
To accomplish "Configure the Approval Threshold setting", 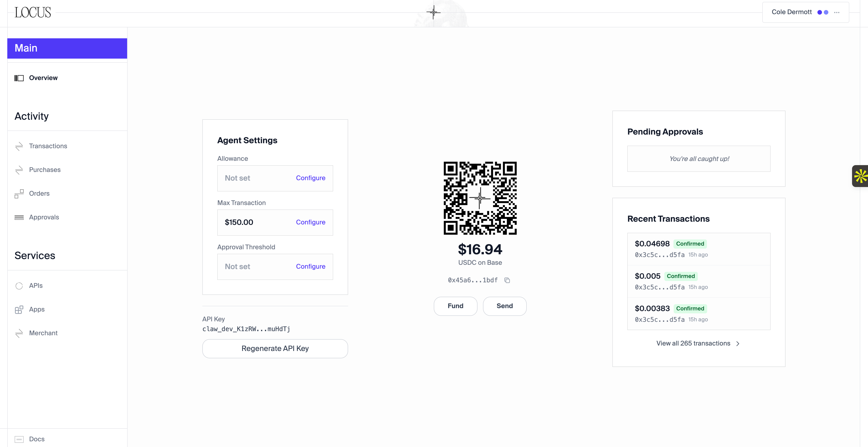I will pos(311,267).
